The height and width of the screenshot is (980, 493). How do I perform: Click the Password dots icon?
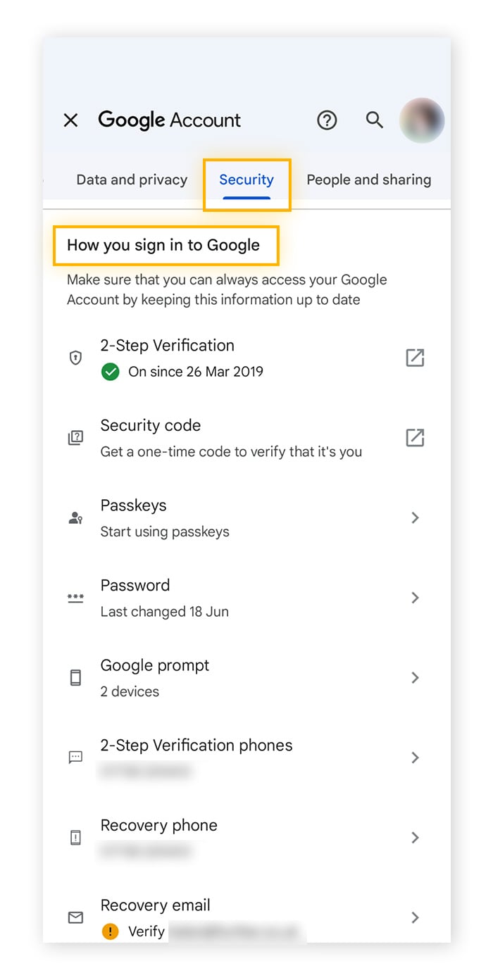[x=75, y=598]
